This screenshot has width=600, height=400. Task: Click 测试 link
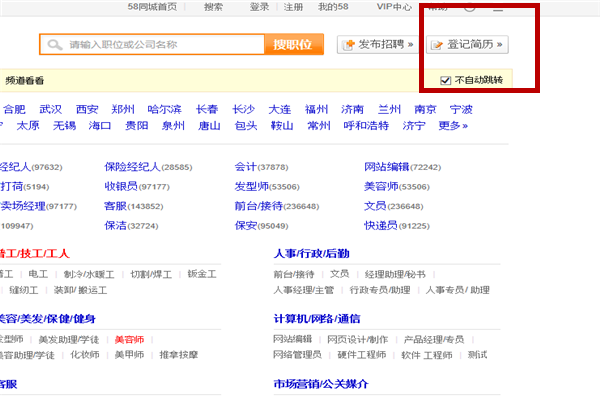point(477,355)
